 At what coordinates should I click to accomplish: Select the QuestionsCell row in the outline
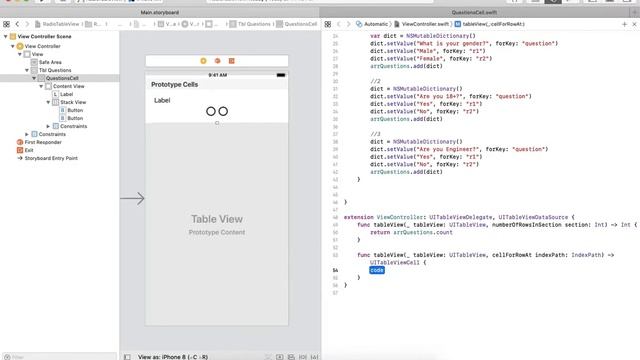tap(60, 78)
